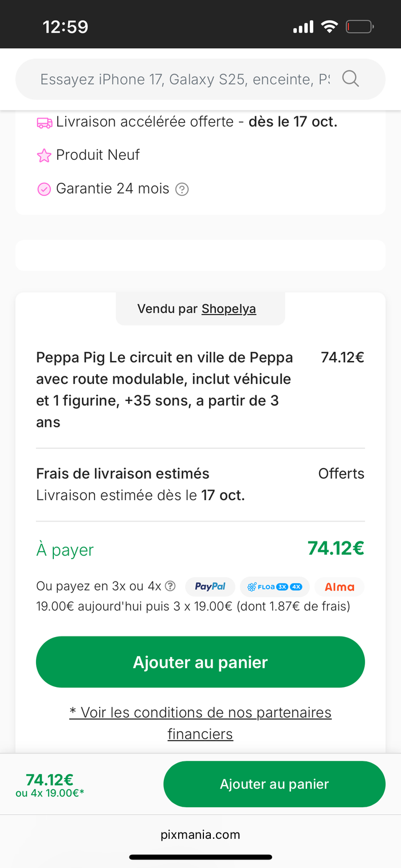
Task: Tap the sticky 74.12€ price summary
Action: coord(50,785)
